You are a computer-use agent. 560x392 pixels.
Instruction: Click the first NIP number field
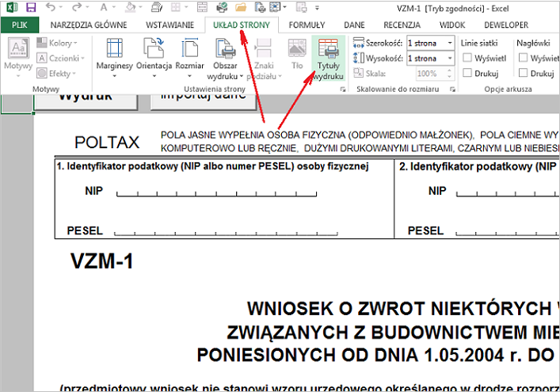point(216,193)
